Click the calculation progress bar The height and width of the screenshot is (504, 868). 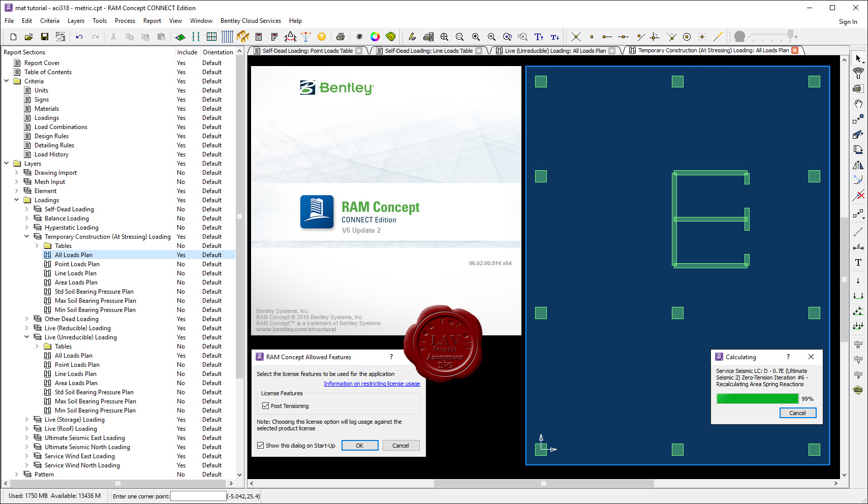(757, 399)
